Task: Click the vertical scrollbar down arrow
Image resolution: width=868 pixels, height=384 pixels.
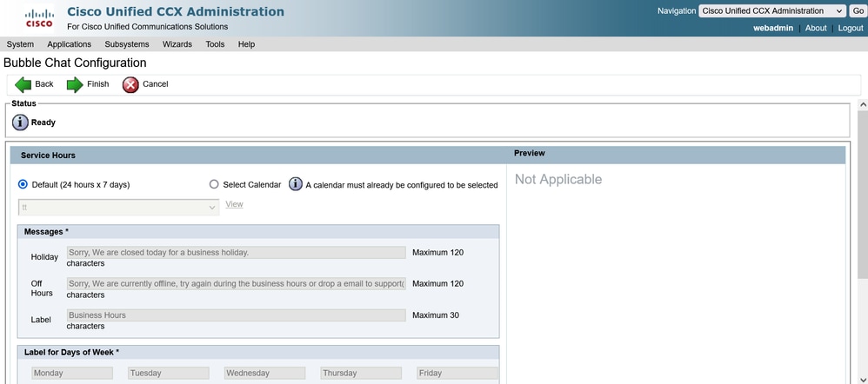Action: [x=863, y=380]
